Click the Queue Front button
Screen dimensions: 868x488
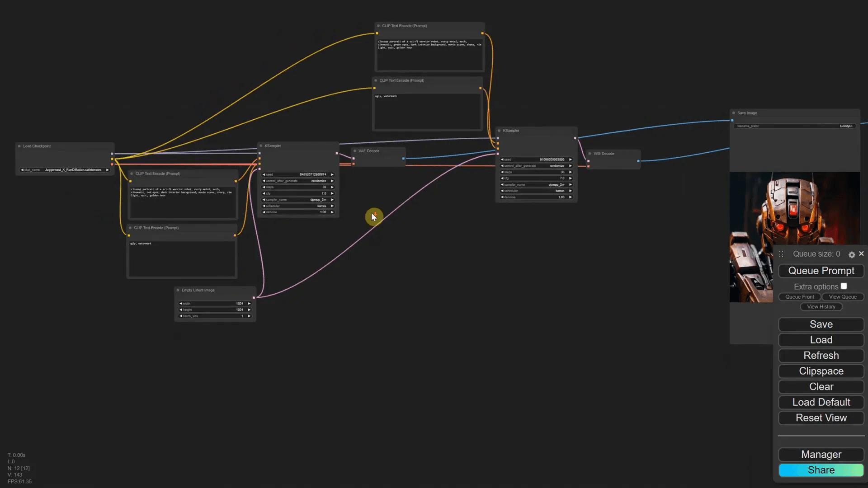click(799, 297)
